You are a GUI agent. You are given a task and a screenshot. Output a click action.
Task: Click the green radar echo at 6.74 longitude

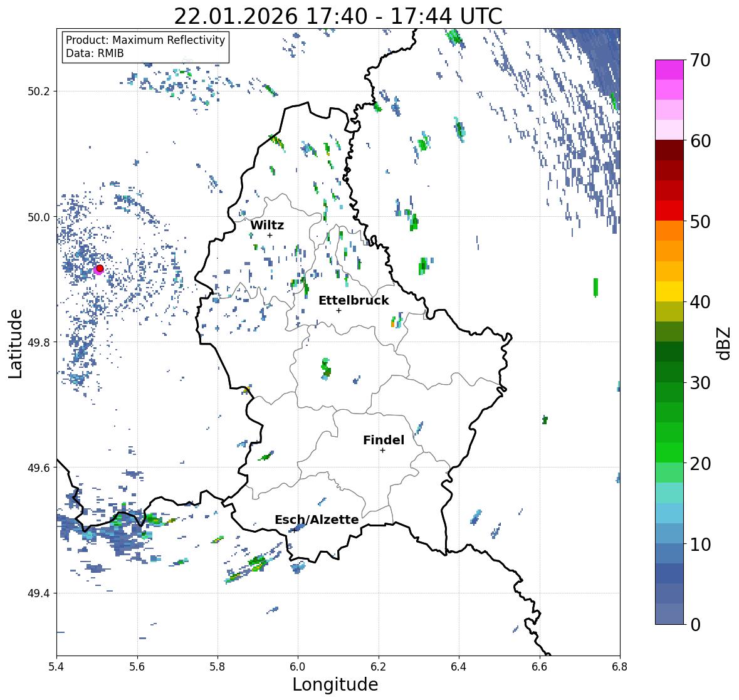pos(595,288)
